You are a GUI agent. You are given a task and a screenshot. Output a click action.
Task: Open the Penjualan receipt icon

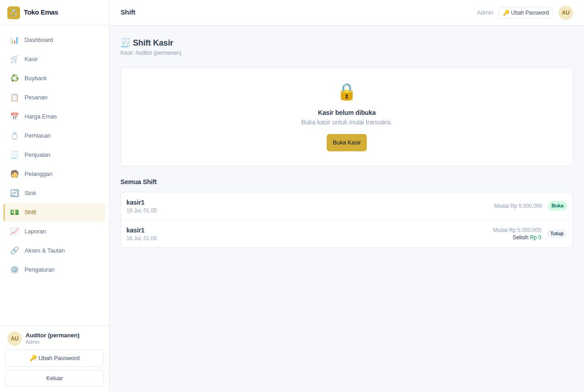[15, 155]
